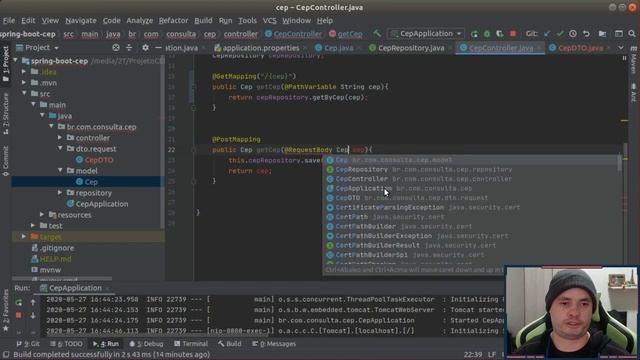Screen dimensions: 640x360
Task: Open the vertical Structure side panel
Action: pos(6,113)
